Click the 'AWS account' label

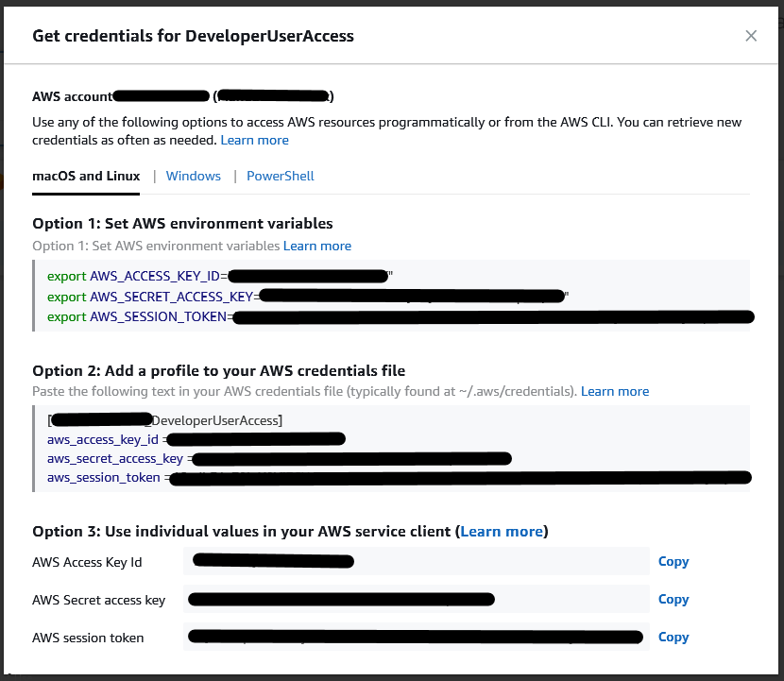click(x=73, y=96)
